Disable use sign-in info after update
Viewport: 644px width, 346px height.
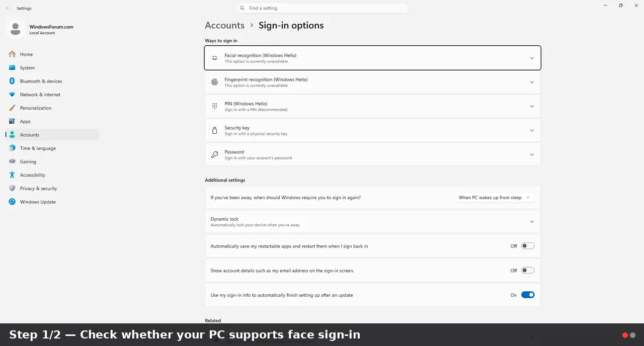click(x=528, y=295)
